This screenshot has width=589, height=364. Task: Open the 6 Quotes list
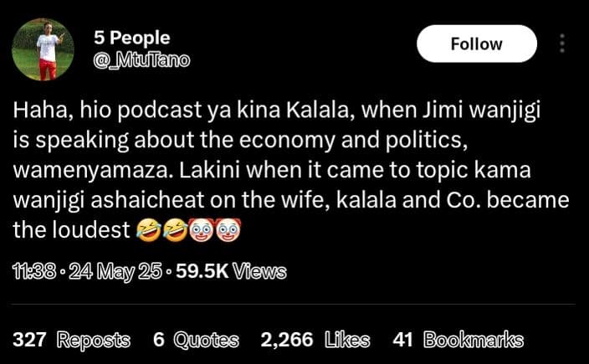click(196, 340)
